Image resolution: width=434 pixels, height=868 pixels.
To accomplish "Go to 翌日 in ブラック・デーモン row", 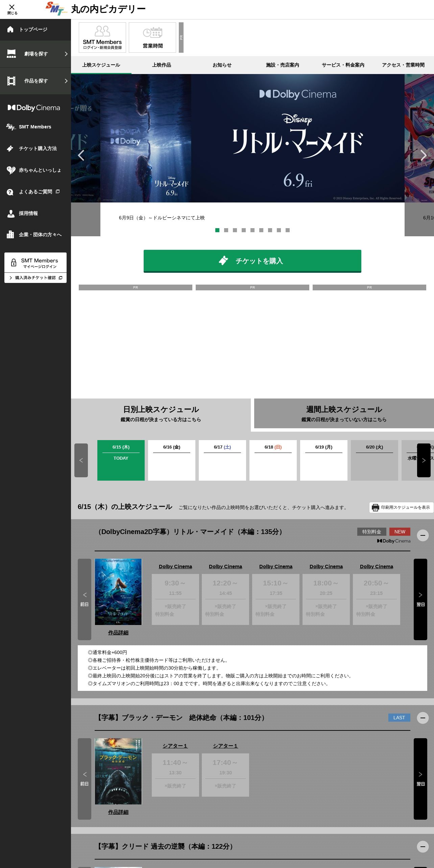I will [420, 779].
